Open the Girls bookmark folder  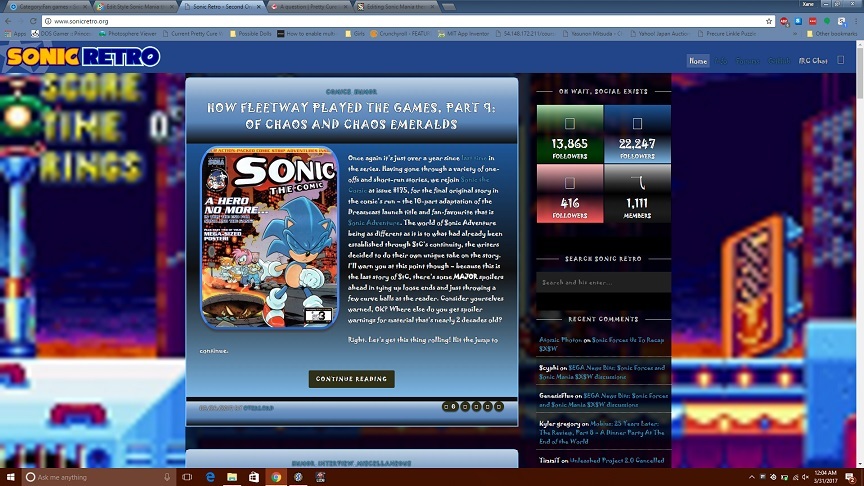[355, 34]
